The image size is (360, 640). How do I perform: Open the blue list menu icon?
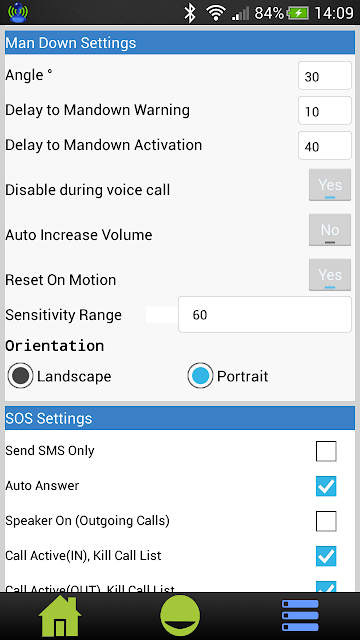pyautogui.click(x=300, y=616)
